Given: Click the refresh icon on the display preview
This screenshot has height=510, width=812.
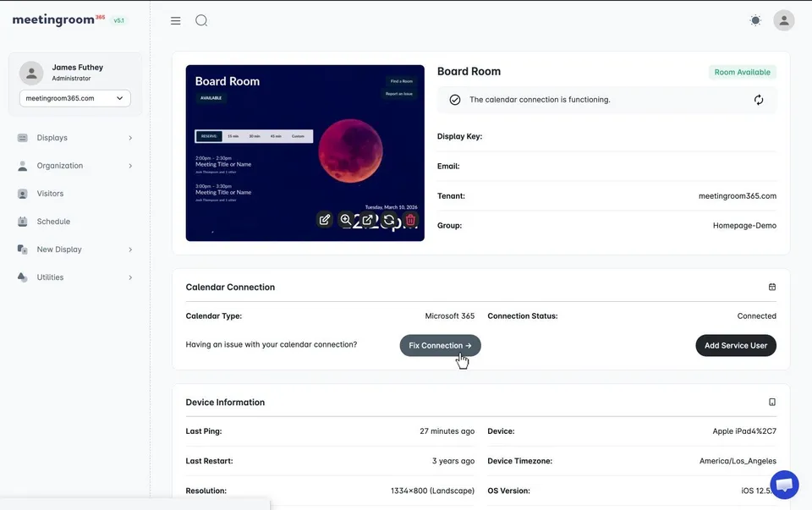Looking at the screenshot, I should [x=389, y=220].
